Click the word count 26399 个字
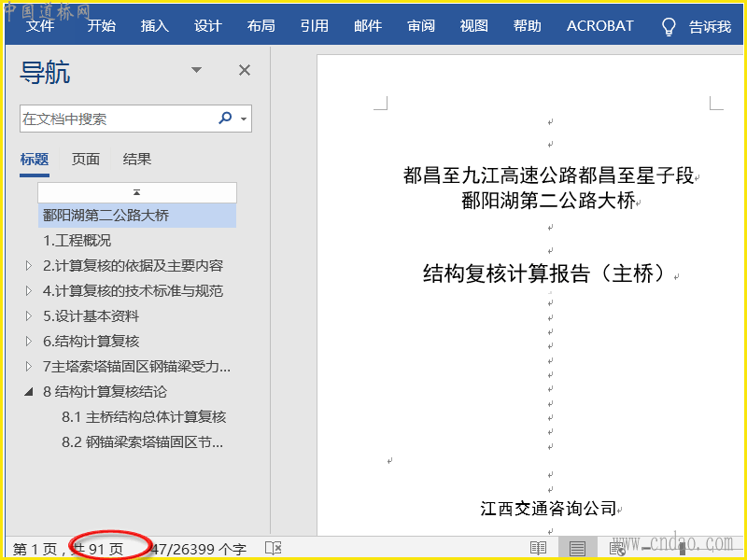The height and width of the screenshot is (560, 747). tap(199, 549)
